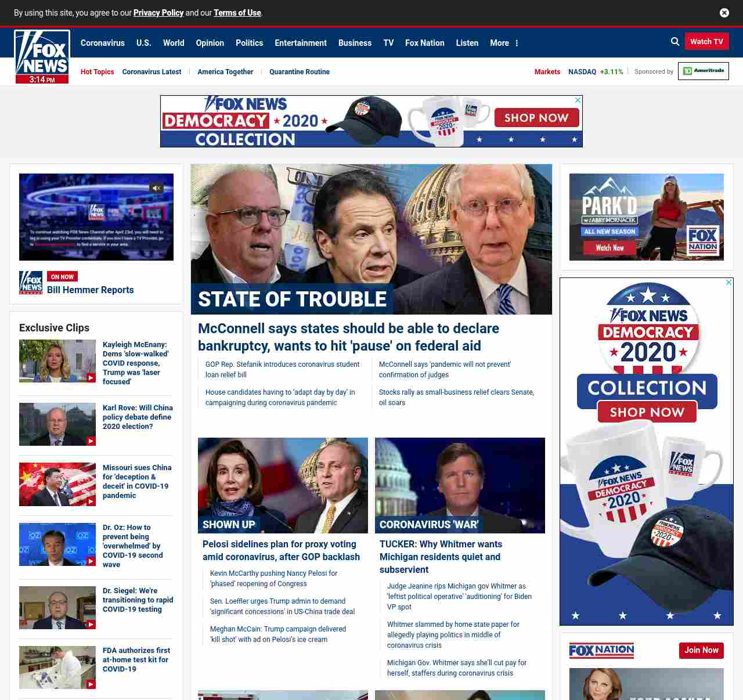Play the Kayleigh McEnany clip thumbnail

(57, 361)
